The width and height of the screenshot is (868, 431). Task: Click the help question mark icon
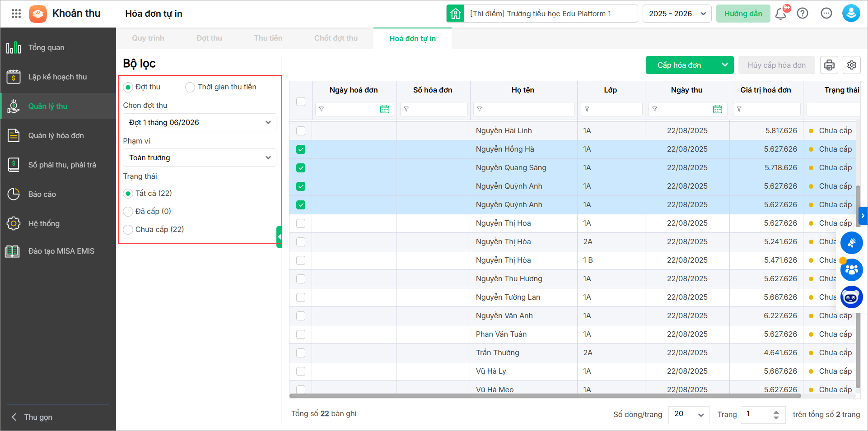(803, 14)
